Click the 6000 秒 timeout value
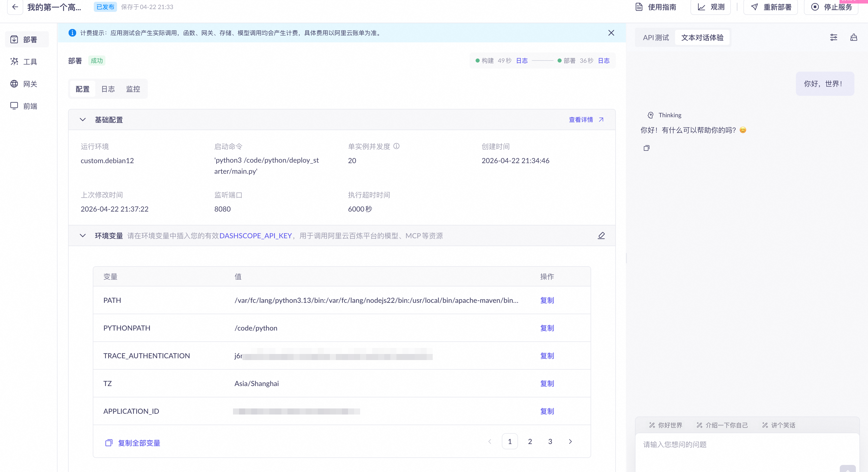The image size is (868, 472). 360,209
